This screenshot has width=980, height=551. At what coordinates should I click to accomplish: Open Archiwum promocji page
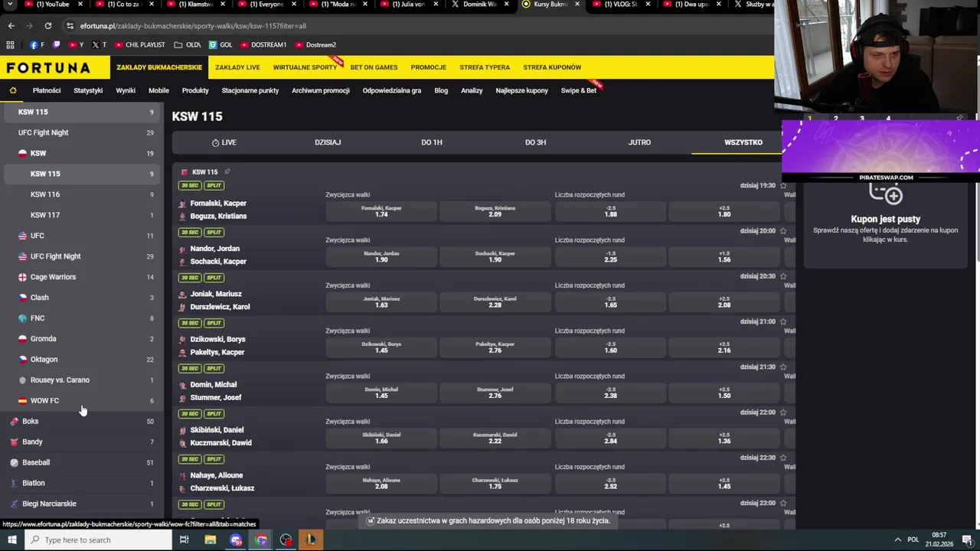(x=320, y=90)
